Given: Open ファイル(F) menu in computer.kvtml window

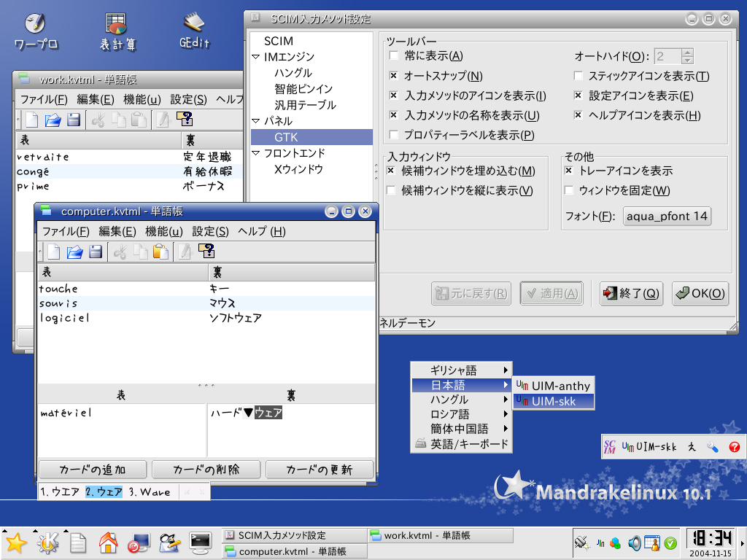Looking at the screenshot, I should pyautogui.click(x=66, y=231).
